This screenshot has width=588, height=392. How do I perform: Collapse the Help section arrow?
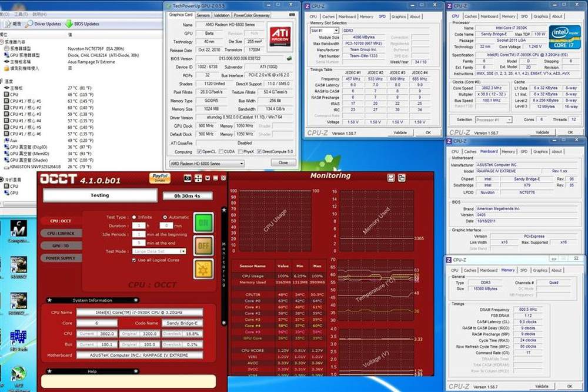coord(136,371)
